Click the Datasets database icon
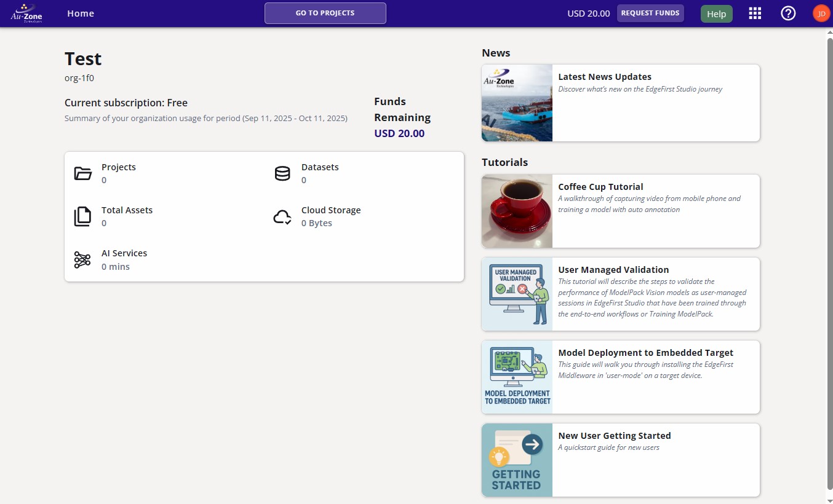Image resolution: width=833 pixels, height=504 pixels. pos(282,173)
